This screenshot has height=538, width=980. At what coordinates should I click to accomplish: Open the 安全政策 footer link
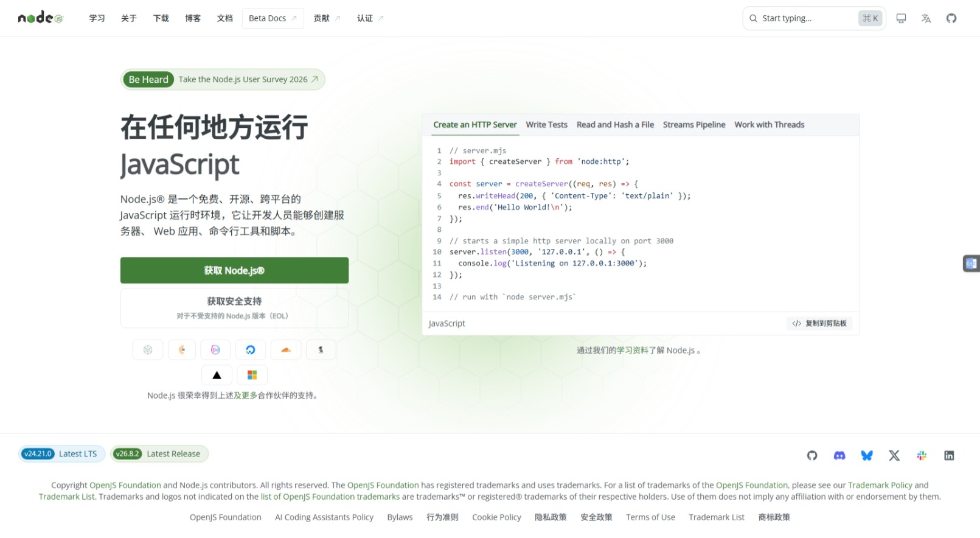click(x=596, y=517)
